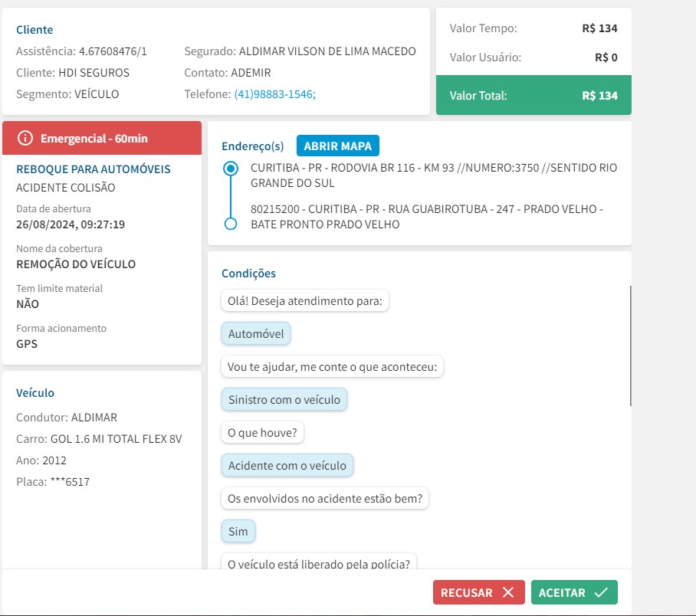This screenshot has width=696, height=616.
Task: Click coverage name REMOÇÃO DO VEÍCULO
Action: pos(76,264)
